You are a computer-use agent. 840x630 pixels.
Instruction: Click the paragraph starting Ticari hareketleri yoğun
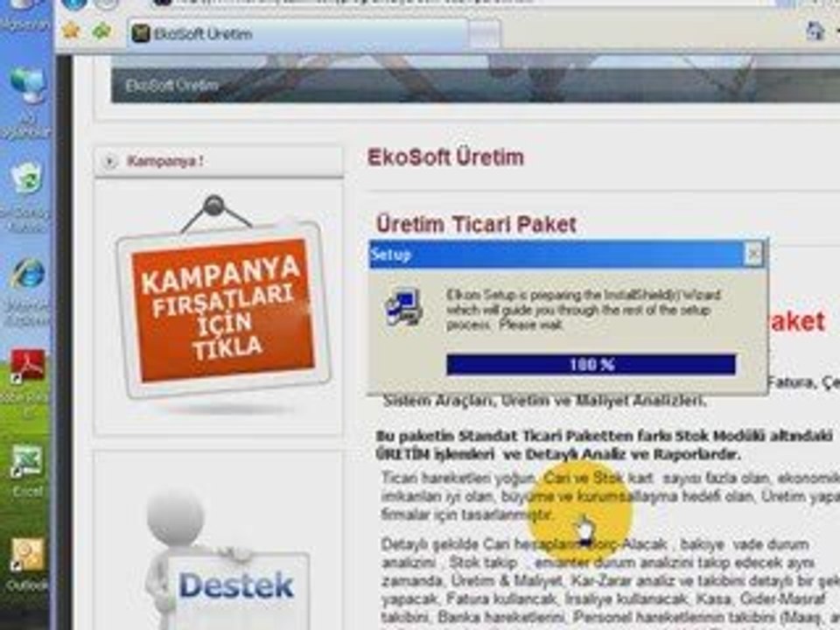click(611, 496)
